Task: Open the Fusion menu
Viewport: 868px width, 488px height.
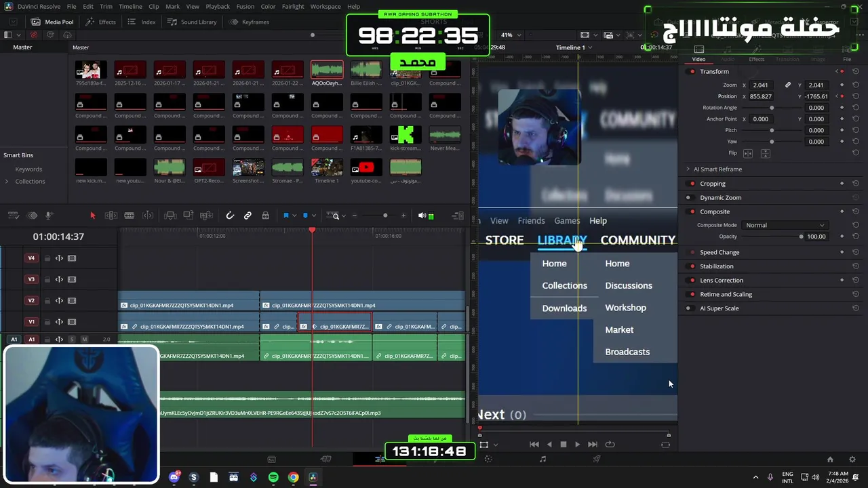Action: coord(245,7)
